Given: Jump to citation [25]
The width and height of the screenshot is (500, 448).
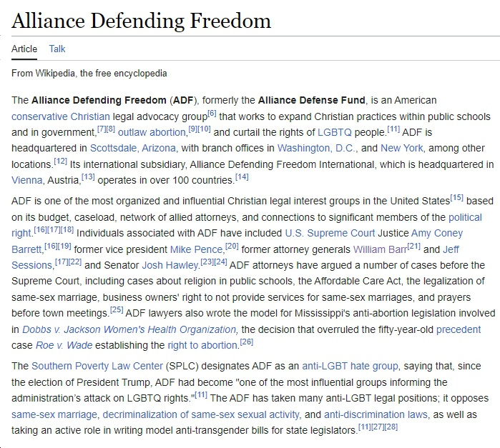Looking at the screenshot, I should pyautogui.click(x=117, y=310).
